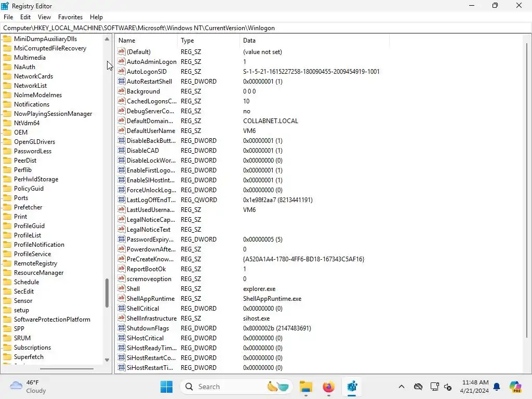Click the Registry Editor taskbar icon

pos(352,387)
